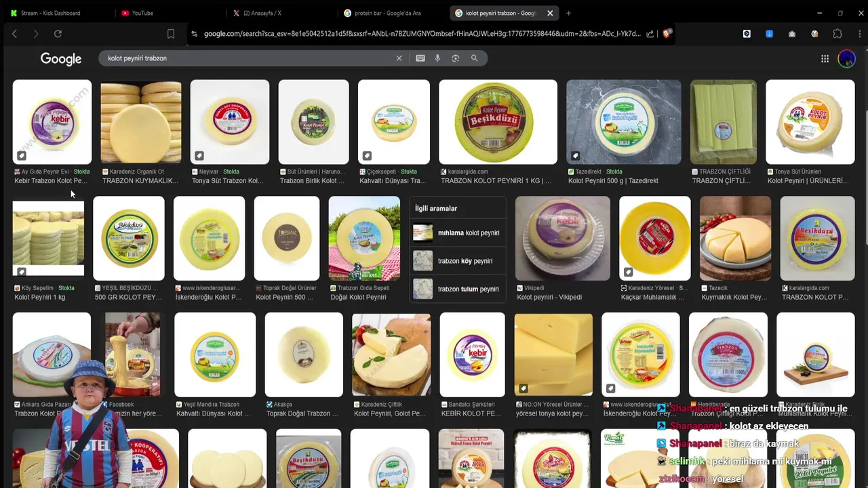Open Akakçe Toprak Doğal Trabzon image
The image size is (868, 488).
coord(304,354)
